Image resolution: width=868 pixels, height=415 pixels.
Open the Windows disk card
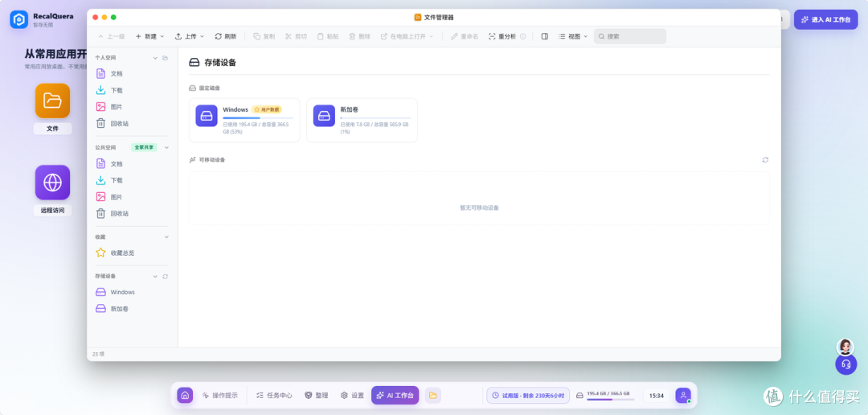tap(244, 120)
